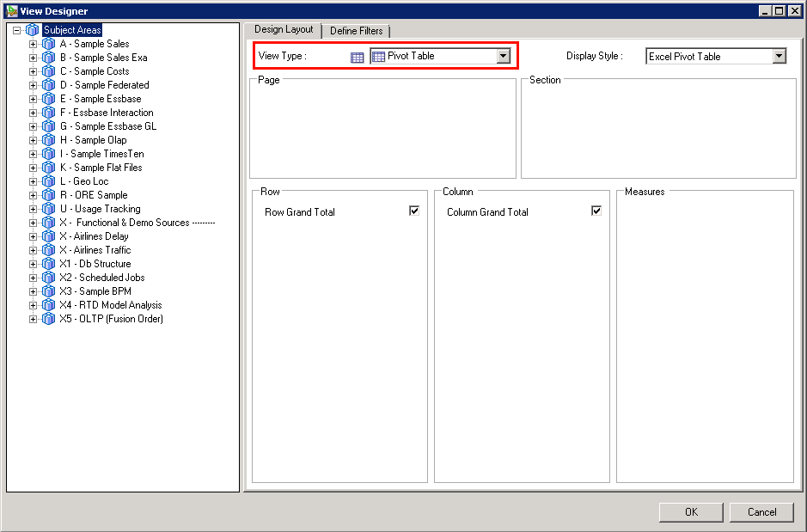This screenshot has width=807, height=532.
Task: Click the table icon next to View Type label
Action: (358, 57)
